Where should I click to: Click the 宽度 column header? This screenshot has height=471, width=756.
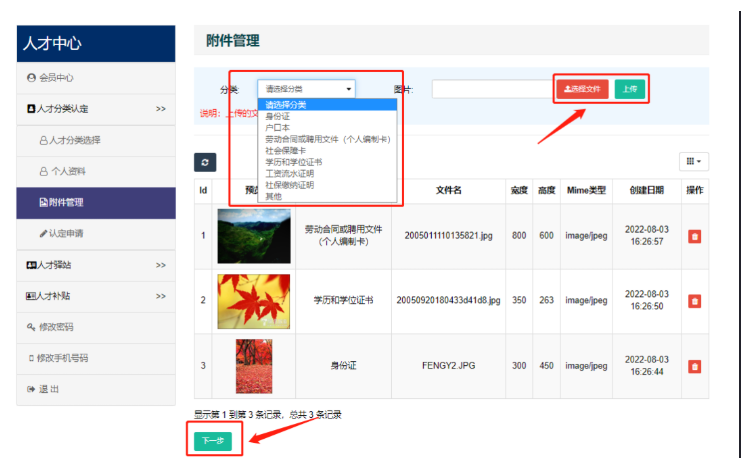519,190
